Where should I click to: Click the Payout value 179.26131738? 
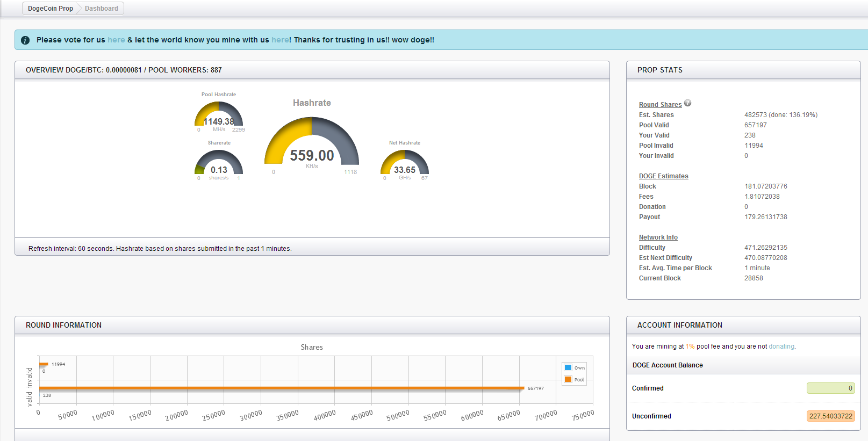tap(766, 217)
